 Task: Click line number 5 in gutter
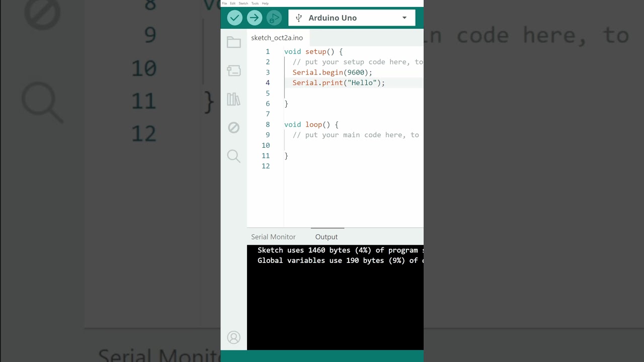pyautogui.click(x=268, y=94)
